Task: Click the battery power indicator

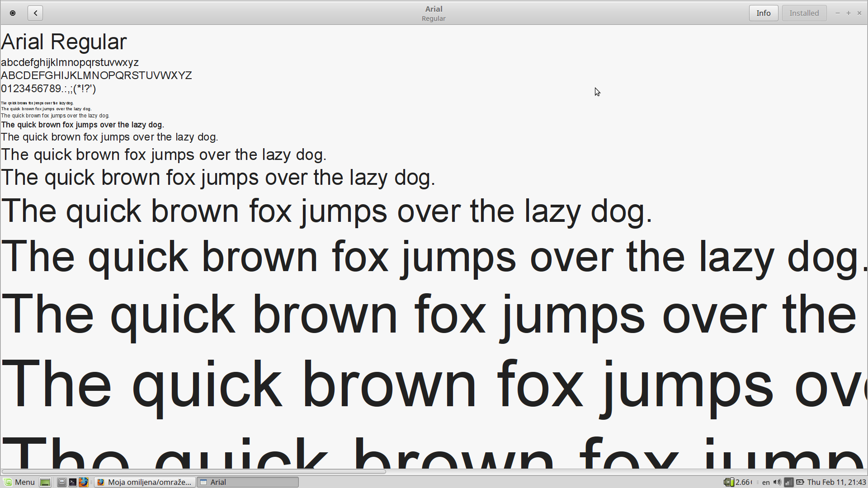Action: (800, 482)
